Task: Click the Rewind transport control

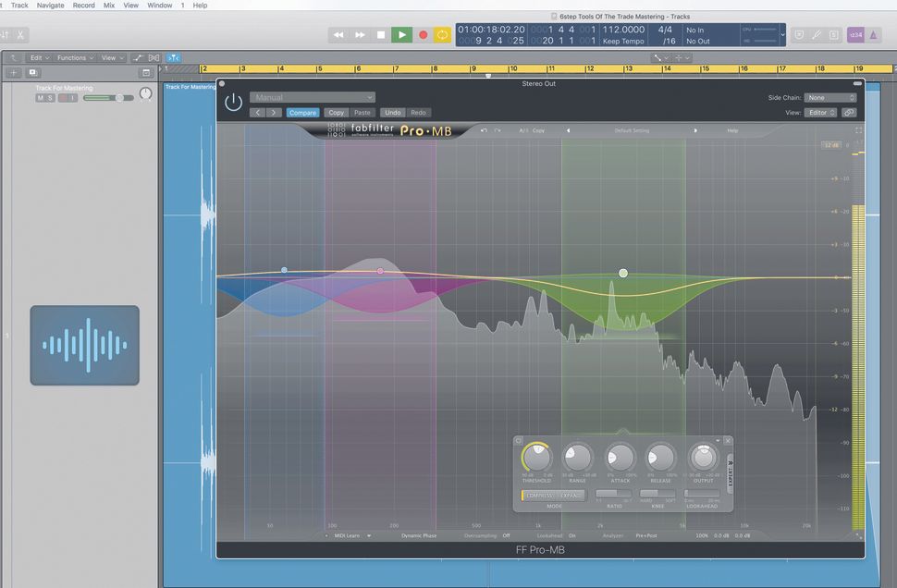Action: pos(339,34)
